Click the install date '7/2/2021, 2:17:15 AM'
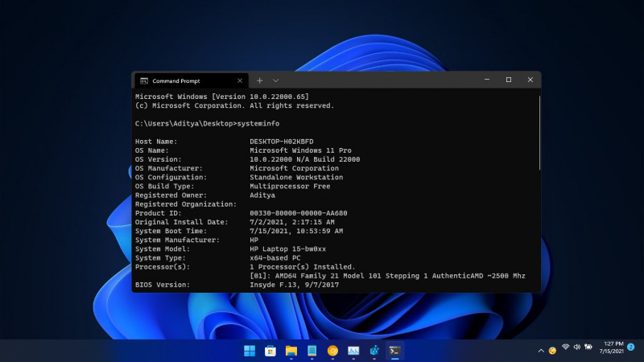 coord(292,223)
